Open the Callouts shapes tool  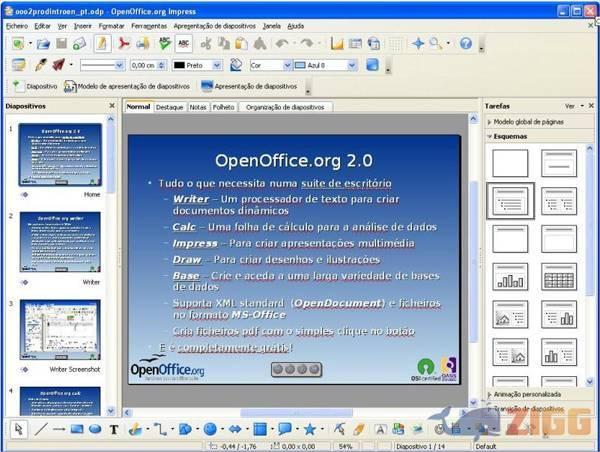point(284,429)
